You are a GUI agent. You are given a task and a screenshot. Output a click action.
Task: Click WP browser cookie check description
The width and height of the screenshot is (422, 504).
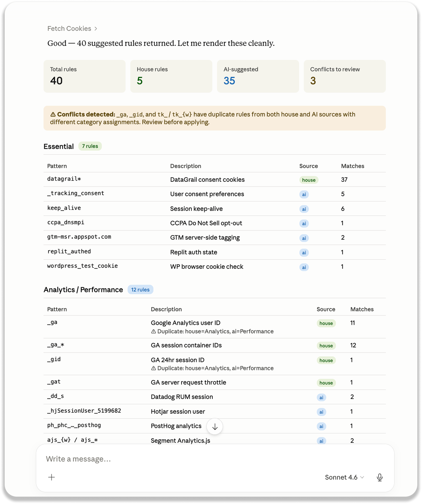click(207, 267)
